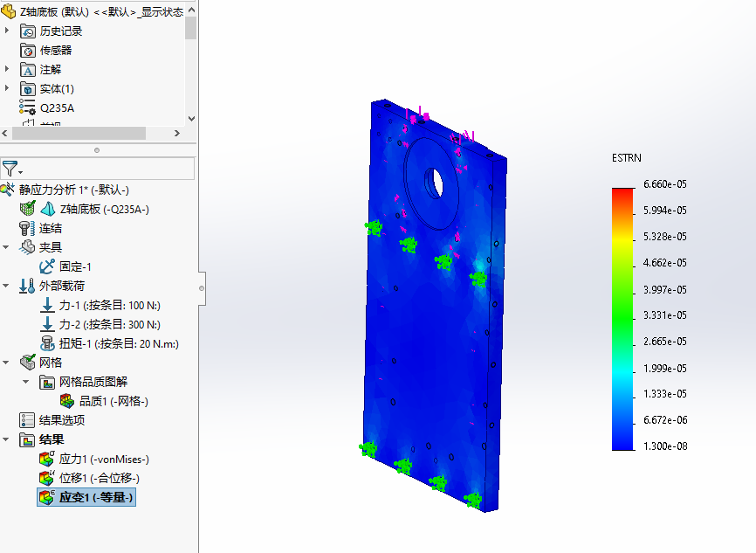Open the filter funnel icon
Image resolution: width=756 pixels, height=553 pixels.
[x=9, y=169]
